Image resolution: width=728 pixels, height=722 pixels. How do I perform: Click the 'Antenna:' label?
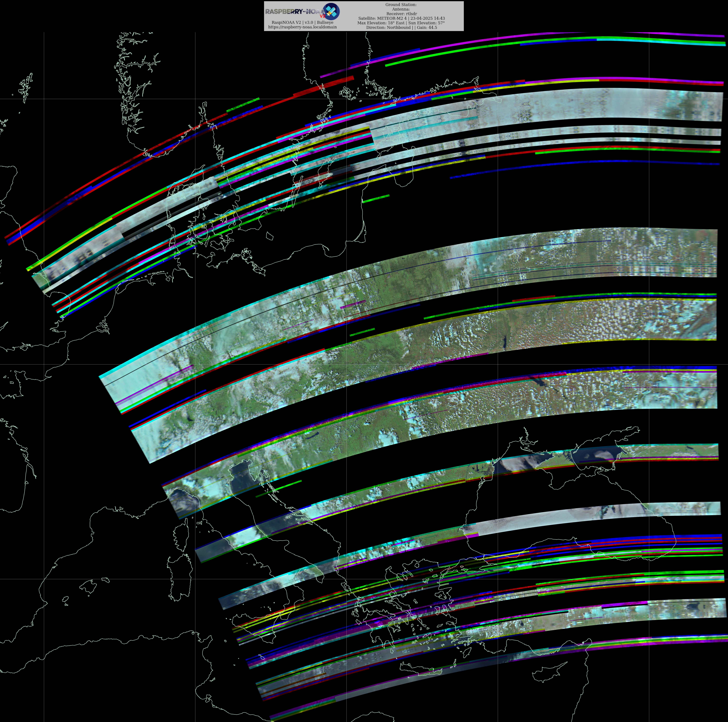point(401,9)
